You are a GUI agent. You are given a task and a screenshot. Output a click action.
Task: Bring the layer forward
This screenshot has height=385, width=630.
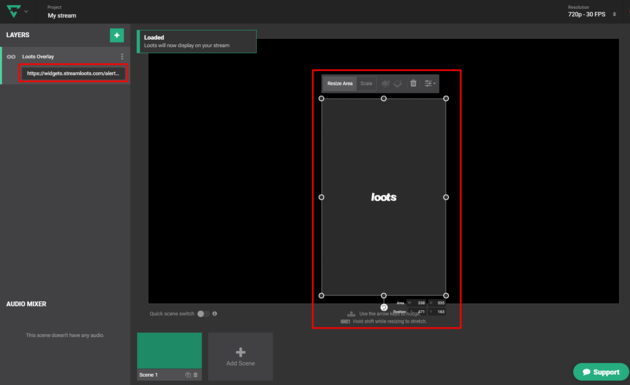(x=385, y=84)
